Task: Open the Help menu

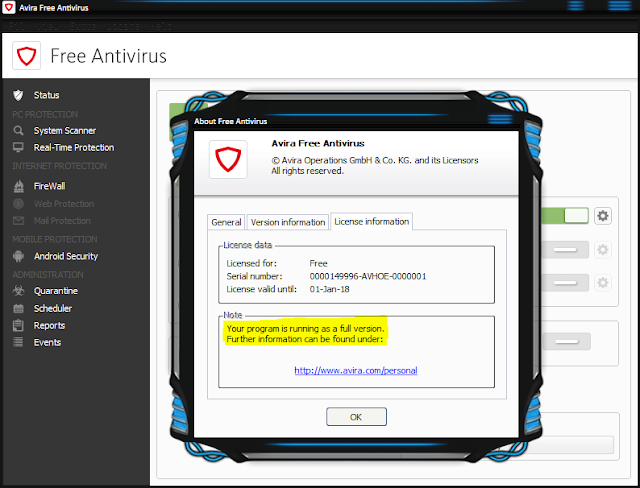Action: [160, 26]
